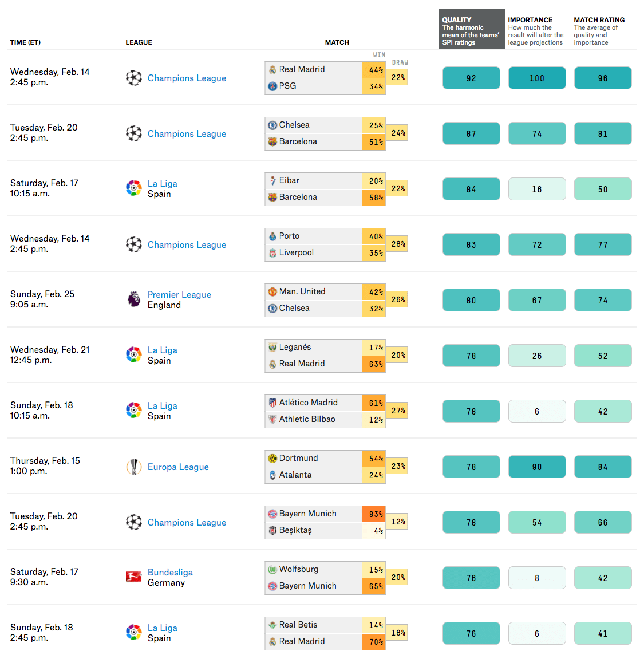Click the QUALITY column header
Screen dimensions: 644x655
455,19
